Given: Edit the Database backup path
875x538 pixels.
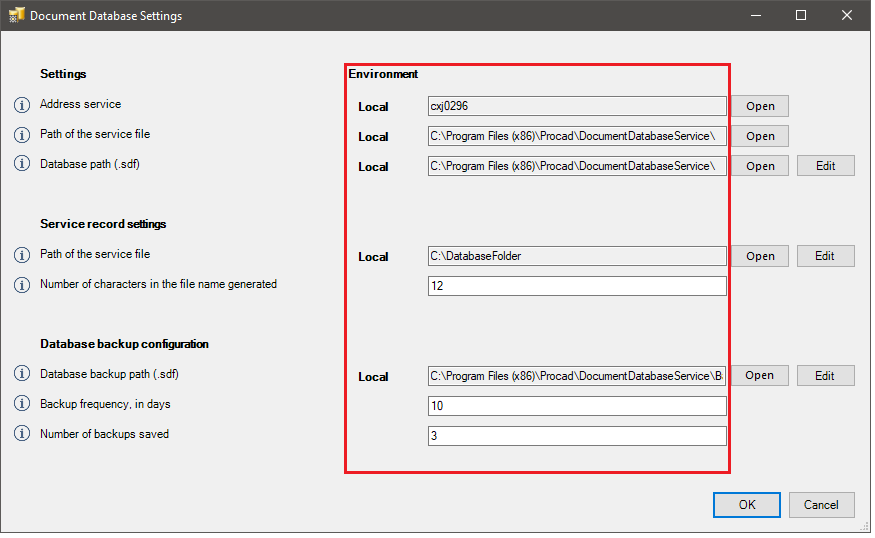Looking at the screenshot, I should [x=825, y=376].
